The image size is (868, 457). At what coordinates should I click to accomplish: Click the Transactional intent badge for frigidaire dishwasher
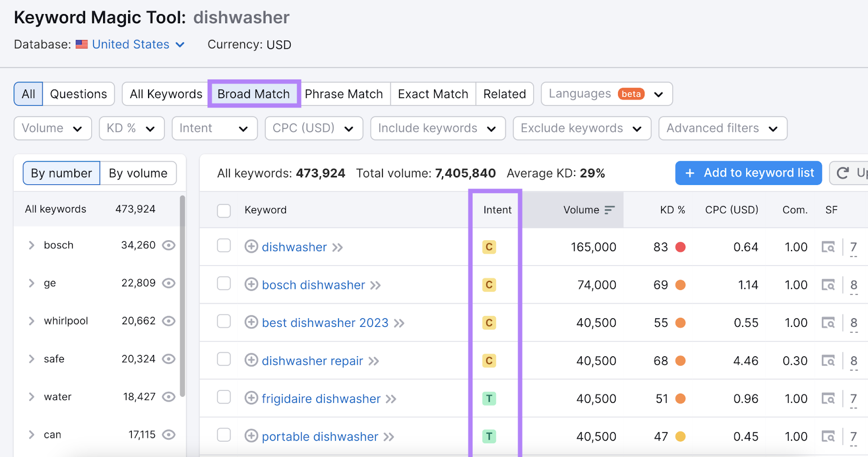pyautogui.click(x=489, y=399)
